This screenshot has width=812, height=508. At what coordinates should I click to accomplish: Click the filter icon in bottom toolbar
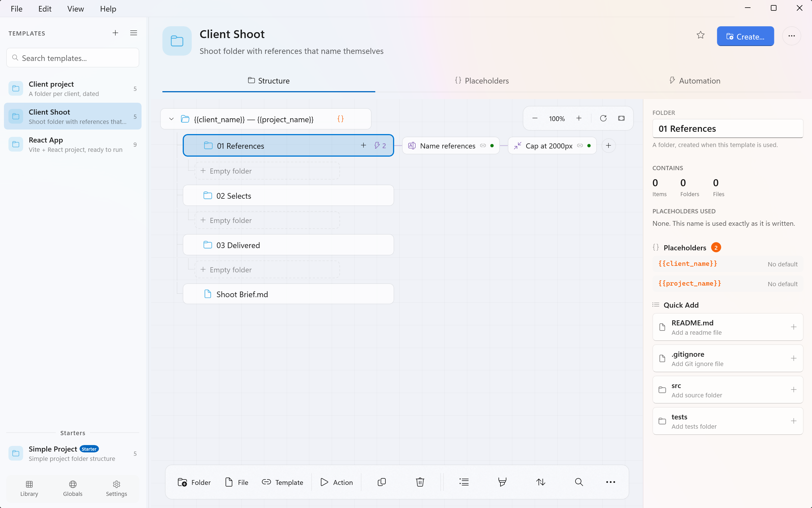click(502, 482)
